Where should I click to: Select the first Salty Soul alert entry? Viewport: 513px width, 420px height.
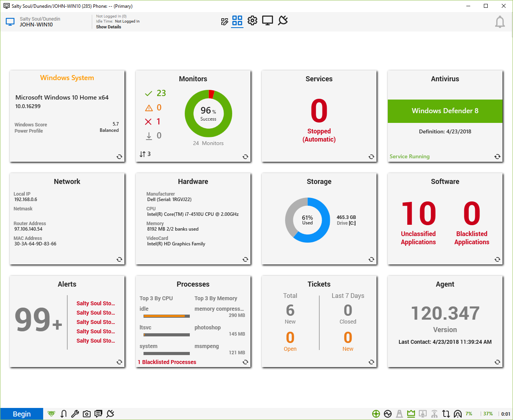pos(96,303)
